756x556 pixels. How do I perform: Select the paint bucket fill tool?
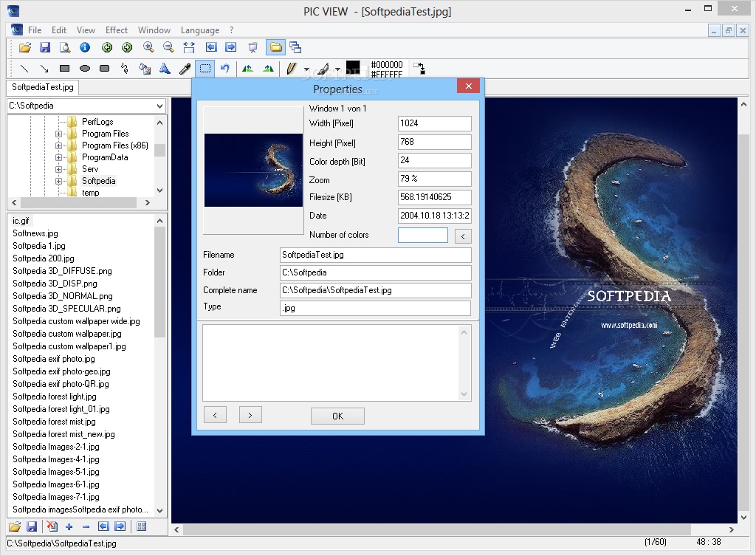coord(145,69)
